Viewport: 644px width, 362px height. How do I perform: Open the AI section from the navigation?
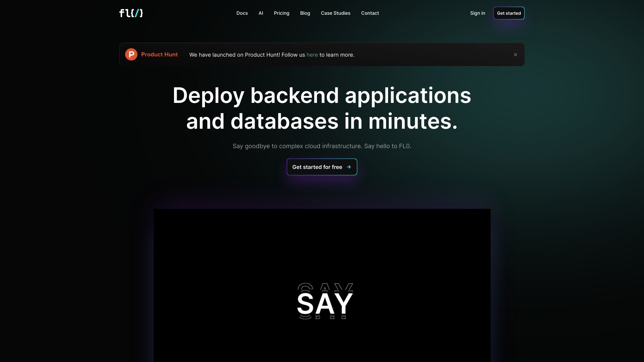tap(261, 13)
